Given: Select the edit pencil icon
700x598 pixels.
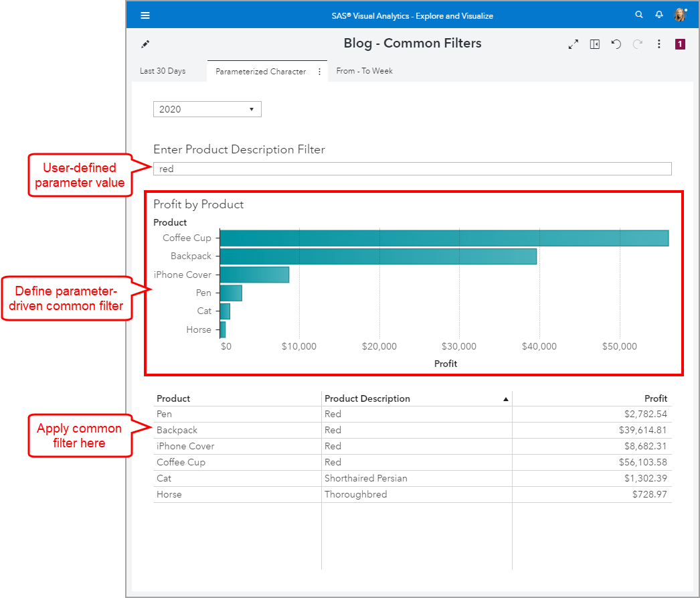Looking at the screenshot, I should coord(145,43).
